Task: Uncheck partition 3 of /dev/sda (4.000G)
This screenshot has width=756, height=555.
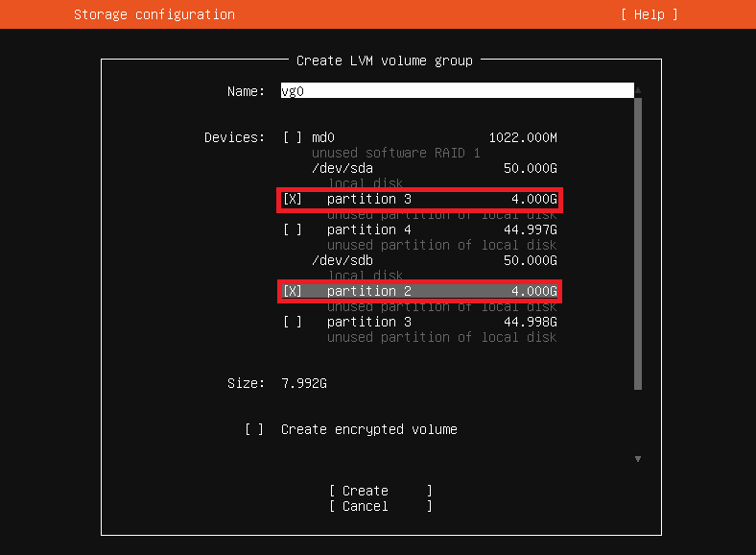Action: (293, 199)
